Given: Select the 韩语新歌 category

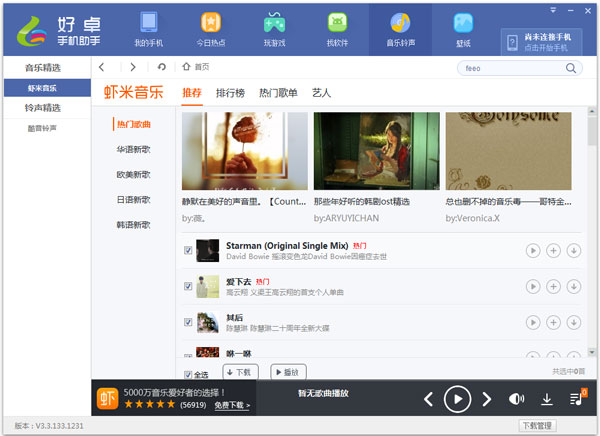Looking at the screenshot, I should (x=134, y=225).
